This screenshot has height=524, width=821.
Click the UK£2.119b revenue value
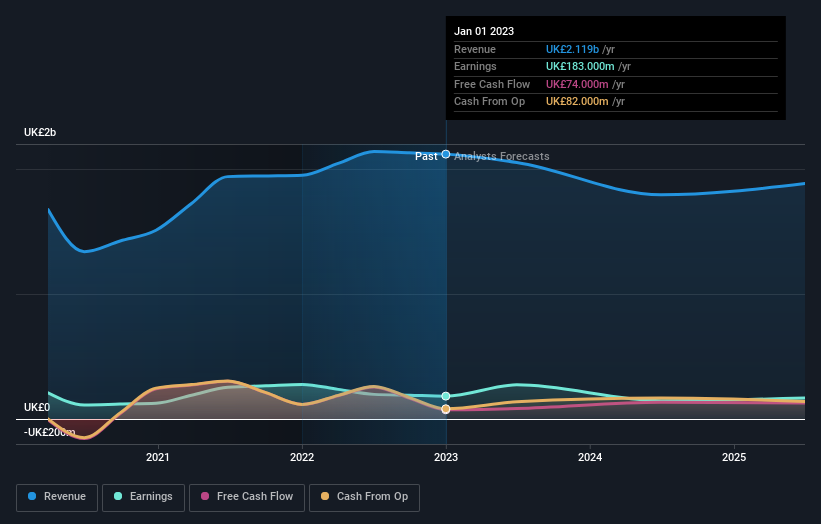572,49
